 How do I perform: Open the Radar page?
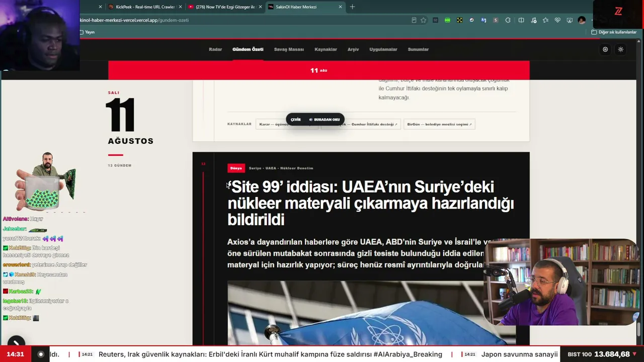pyautogui.click(x=215, y=49)
